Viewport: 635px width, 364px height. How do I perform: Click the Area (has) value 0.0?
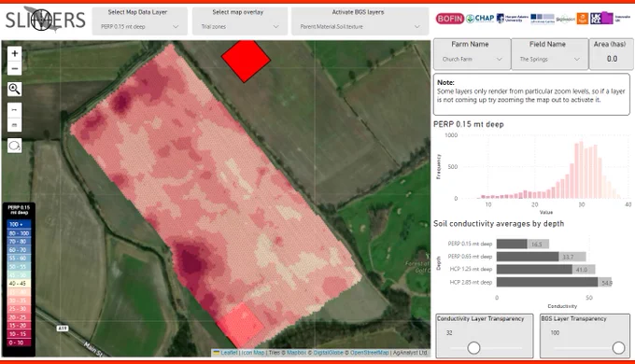(x=612, y=59)
